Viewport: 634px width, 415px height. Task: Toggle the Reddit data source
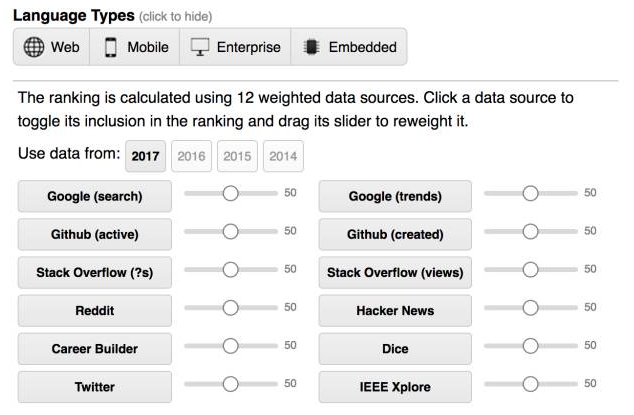(x=95, y=311)
